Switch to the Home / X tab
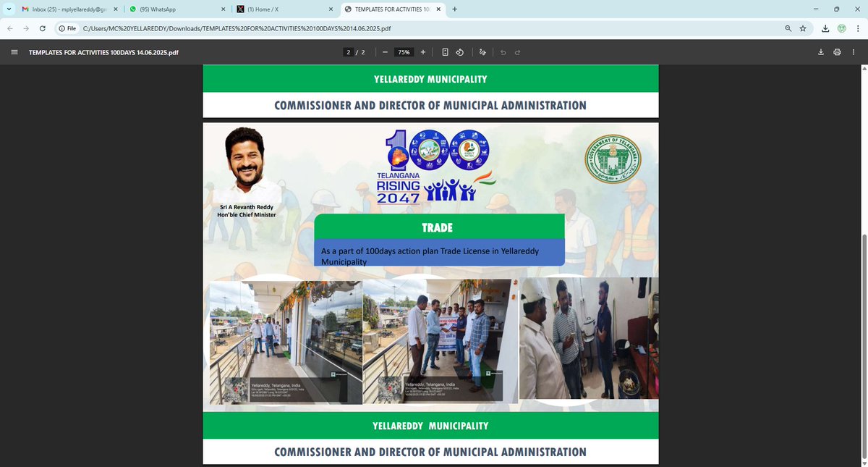868x467 pixels. tap(284, 9)
